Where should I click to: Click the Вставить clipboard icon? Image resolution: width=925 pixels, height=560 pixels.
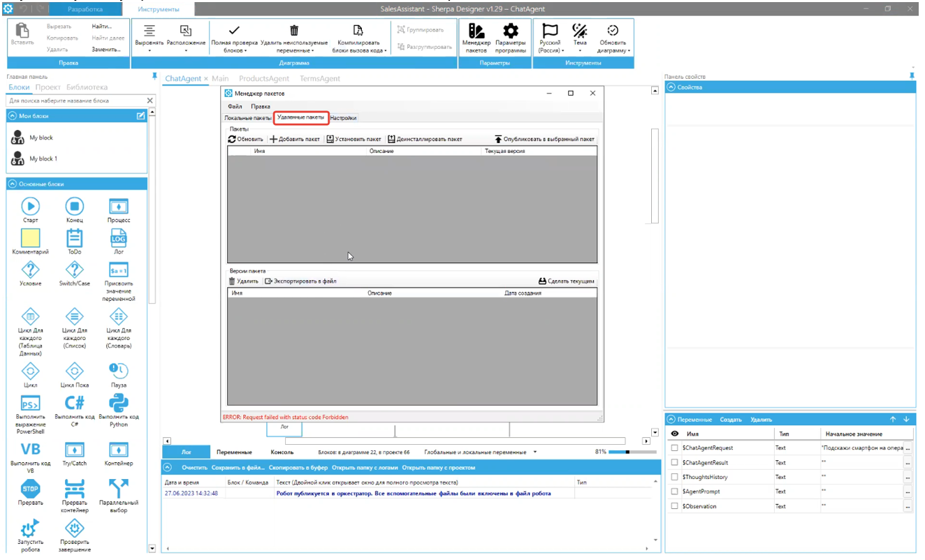pyautogui.click(x=22, y=31)
